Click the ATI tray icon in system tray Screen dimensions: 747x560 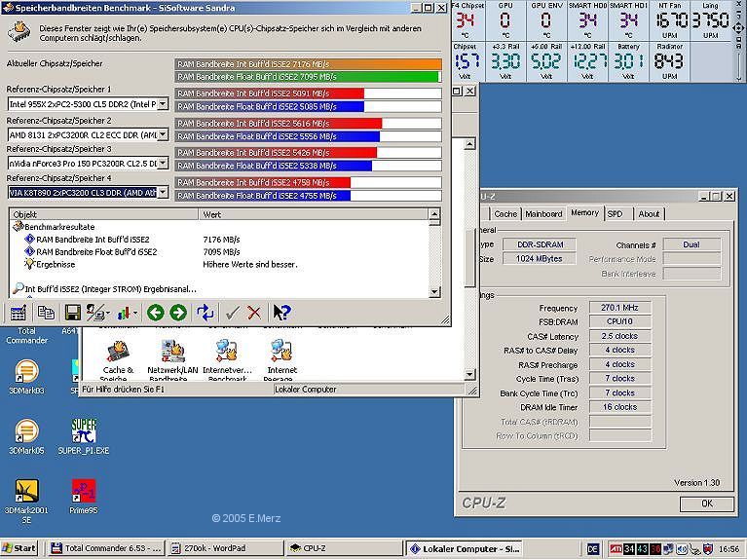[616, 549]
